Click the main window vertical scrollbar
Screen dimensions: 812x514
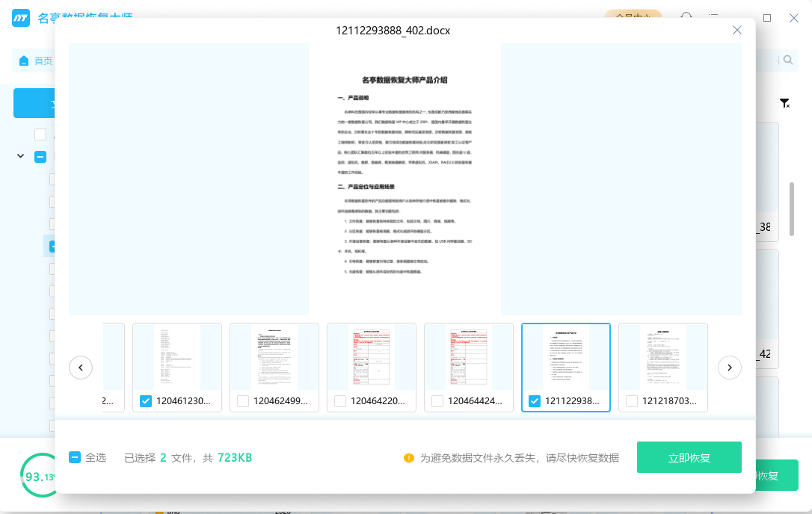pos(791,208)
